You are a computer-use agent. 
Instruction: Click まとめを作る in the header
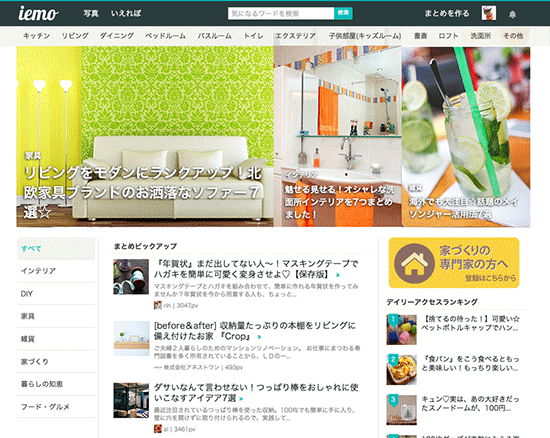tap(447, 13)
